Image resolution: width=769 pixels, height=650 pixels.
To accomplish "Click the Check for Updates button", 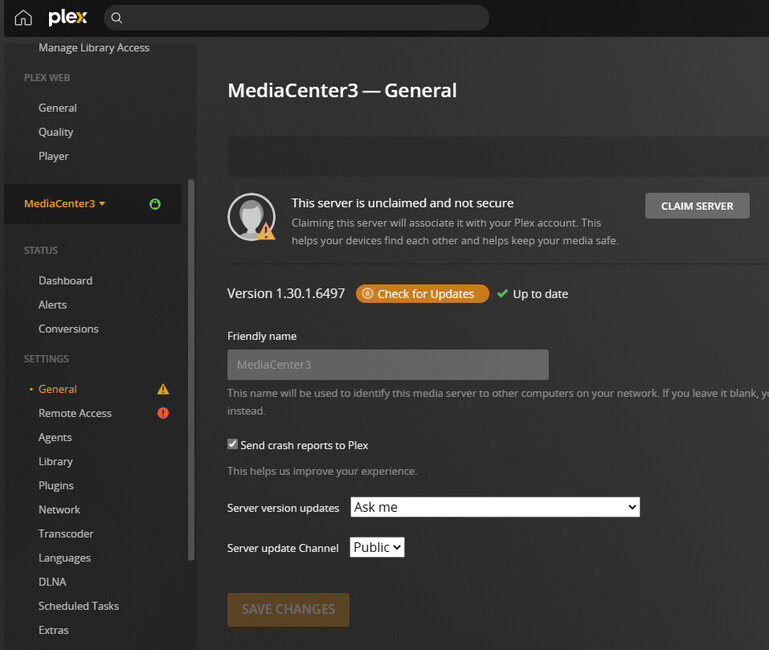I will tap(422, 294).
